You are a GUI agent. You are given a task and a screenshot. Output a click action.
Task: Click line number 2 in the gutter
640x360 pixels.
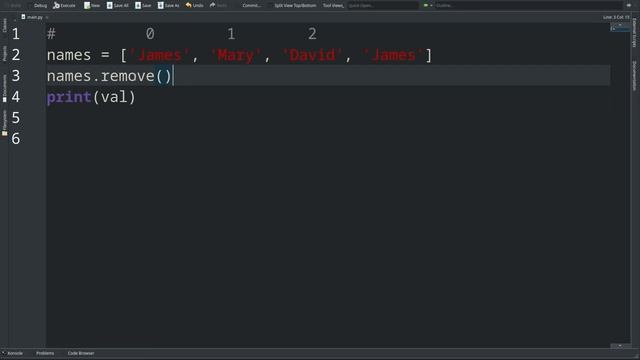16,55
